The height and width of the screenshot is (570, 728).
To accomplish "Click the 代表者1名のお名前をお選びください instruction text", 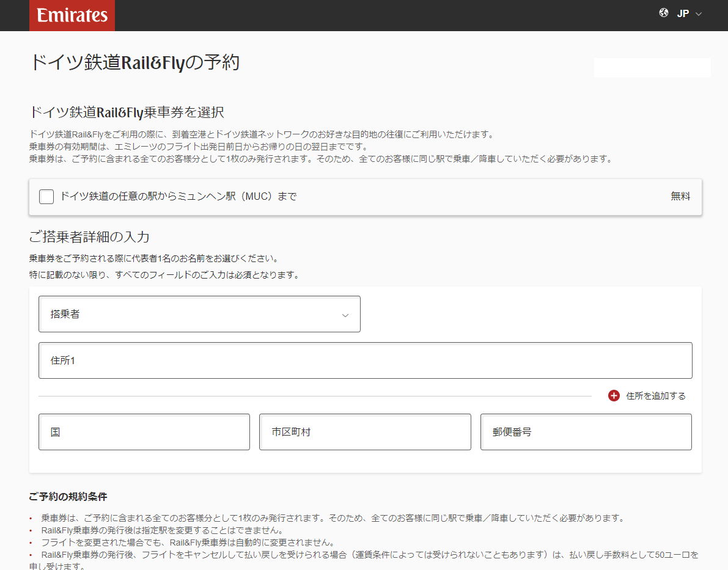I will 153,258.
